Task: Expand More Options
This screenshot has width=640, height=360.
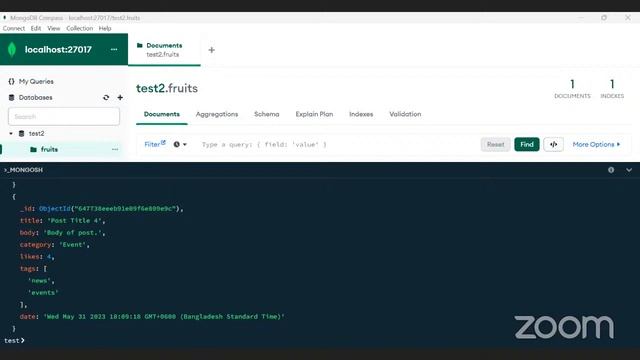Action: pyautogui.click(x=596, y=144)
